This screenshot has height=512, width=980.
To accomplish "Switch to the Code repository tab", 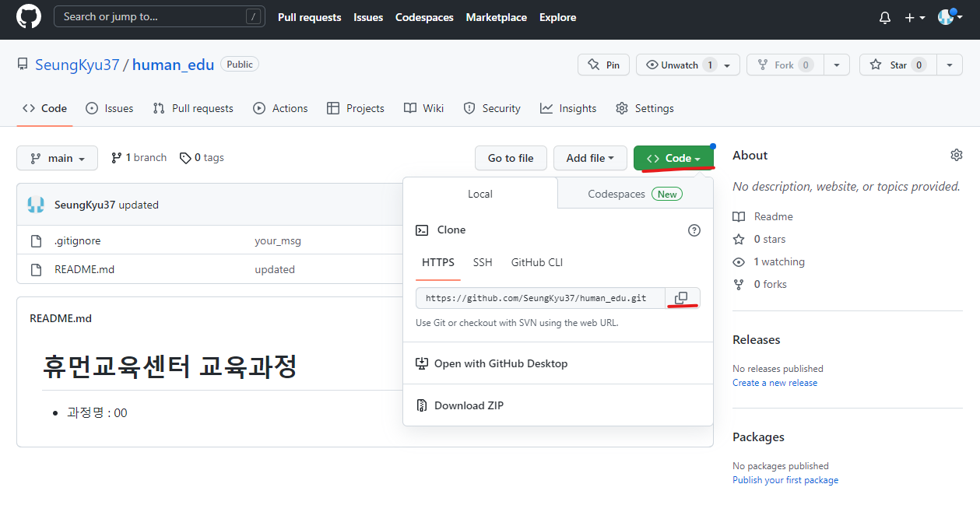I will [x=45, y=108].
